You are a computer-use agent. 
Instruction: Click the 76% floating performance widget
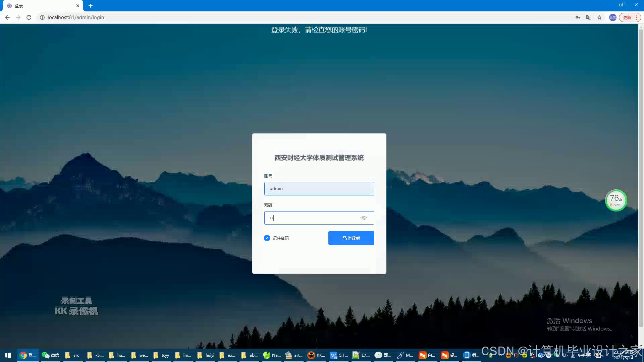(x=616, y=200)
